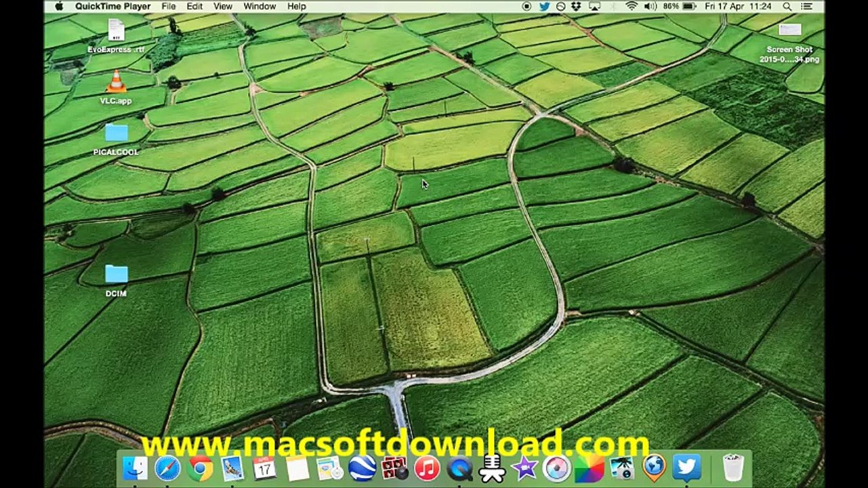Open Google Chrome in the dock
The height and width of the screenshot is (488, 868).
pyautogui.click(x=200, y=468)
